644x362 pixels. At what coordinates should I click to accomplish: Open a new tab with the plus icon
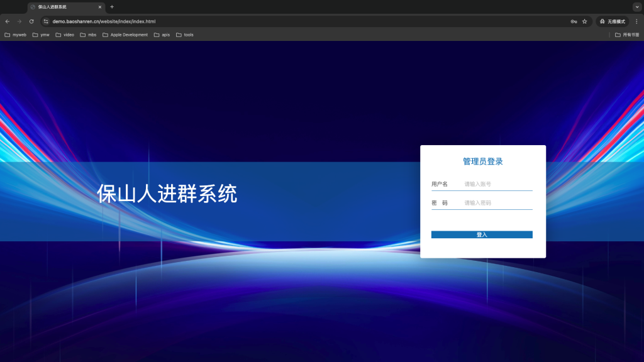pos(112,7)
